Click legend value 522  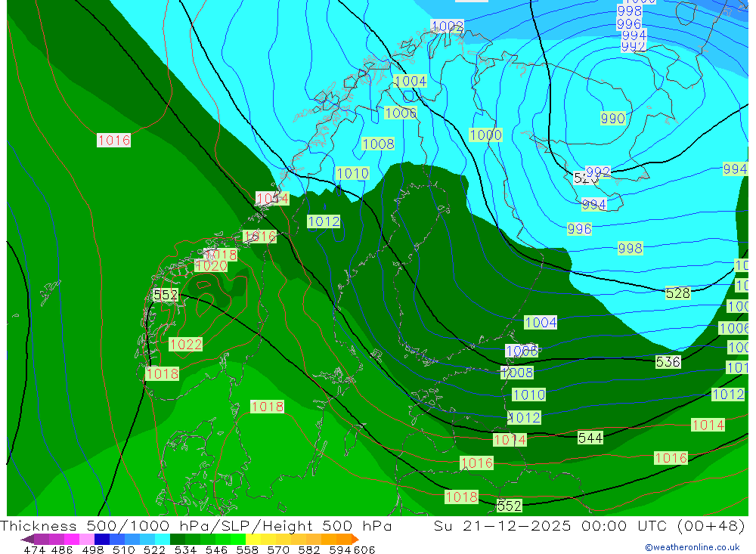click(154, 549)
